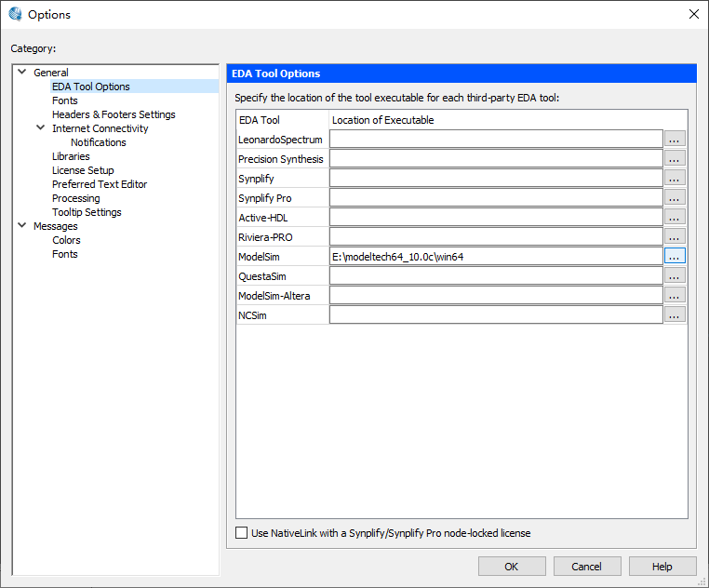Enable NativeLink with Synplify node-locked license

click(242, 533)
